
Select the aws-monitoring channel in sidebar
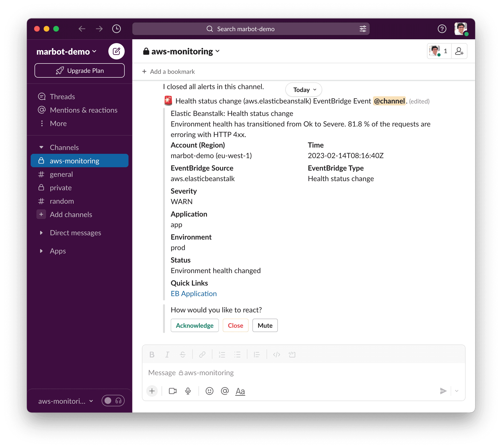[x=80, y=161]
